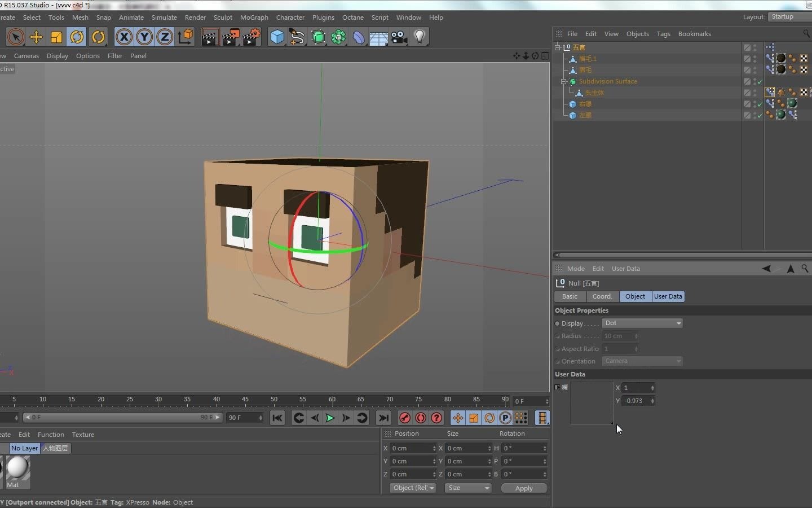This screenshot has height=508, width=812.
Task: Select green material tag on 右眼
Action: (x=792, y=103)
